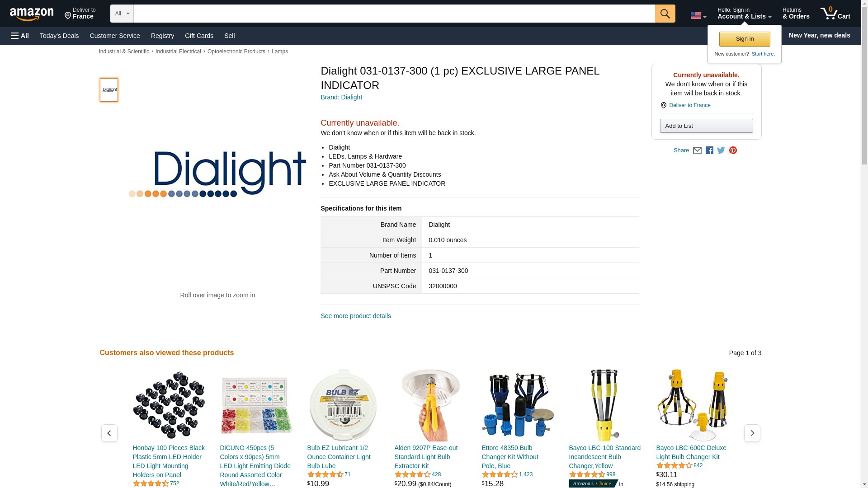This screenshot has width=868, height=488.
Task: Go to previous carousel page arrow
Action: coord(109,433)
